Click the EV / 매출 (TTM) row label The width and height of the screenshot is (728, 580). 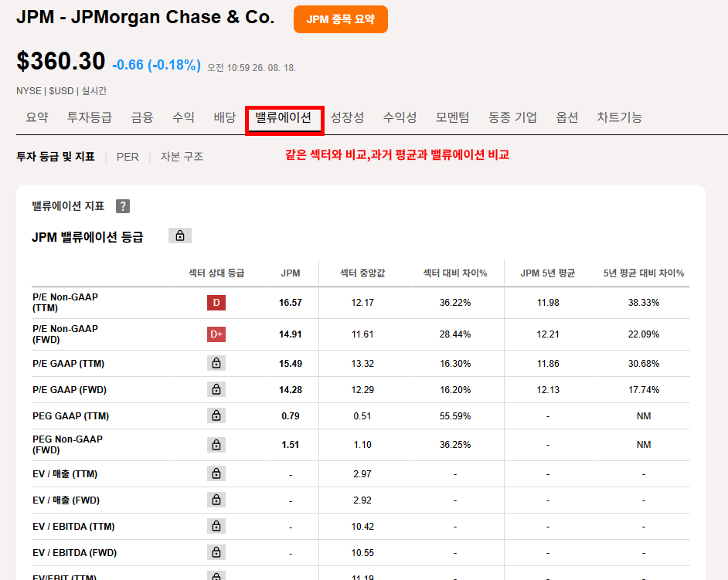click(65, 473)
